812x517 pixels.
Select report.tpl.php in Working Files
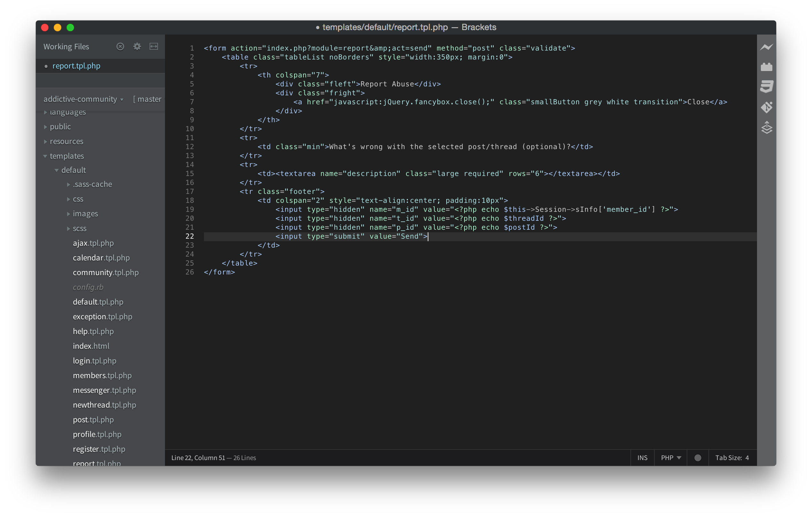[x=76, y=66]
